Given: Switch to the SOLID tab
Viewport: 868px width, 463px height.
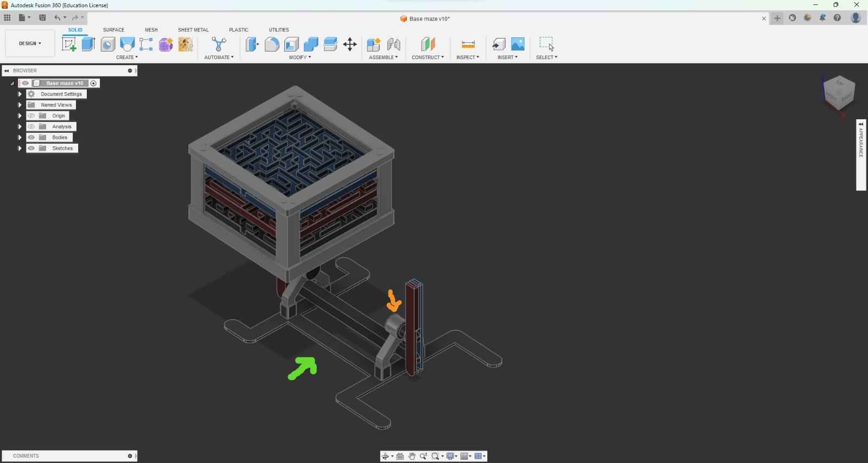Looking at the screenshot, I should point(75,30).
